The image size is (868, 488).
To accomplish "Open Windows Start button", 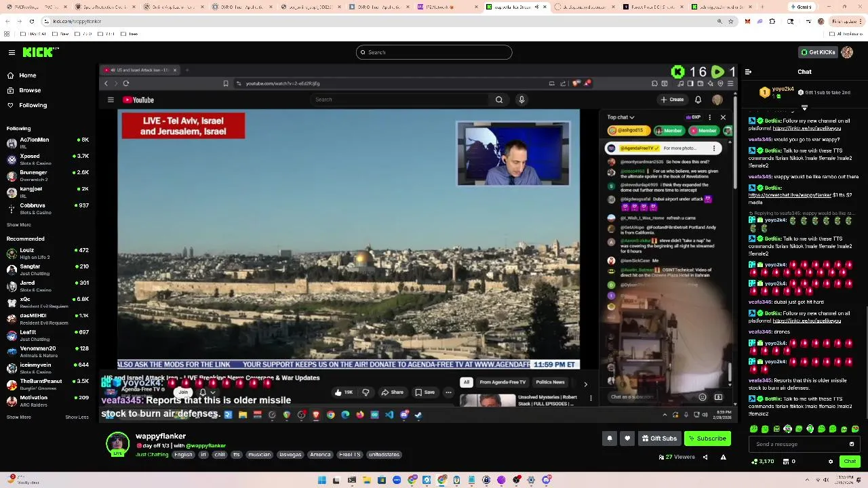I will pos(322,480).
